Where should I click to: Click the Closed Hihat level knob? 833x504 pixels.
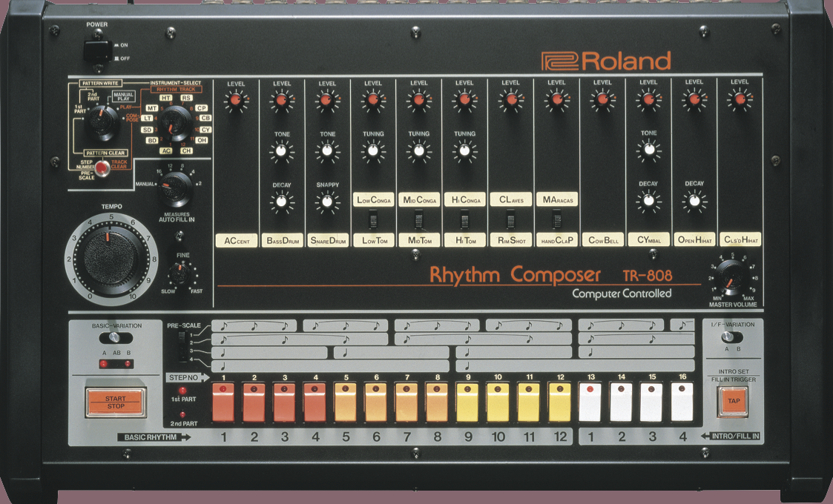(x=740, y=99)
